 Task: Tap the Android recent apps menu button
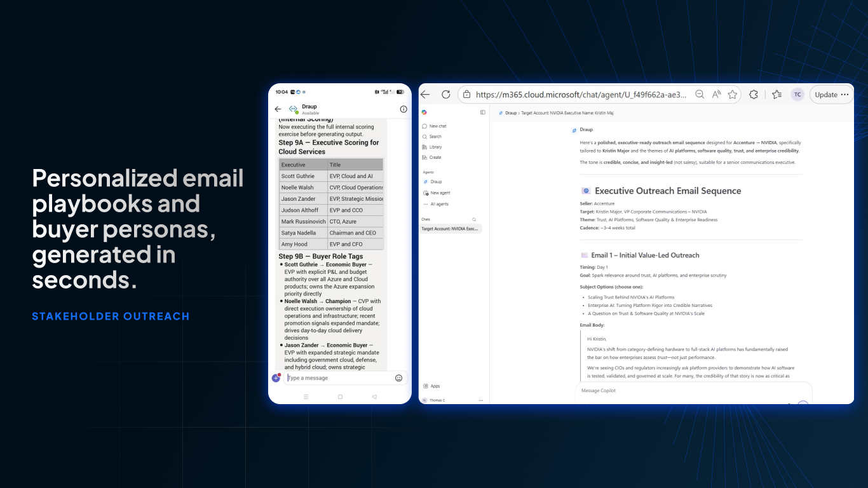coord(306,396)
